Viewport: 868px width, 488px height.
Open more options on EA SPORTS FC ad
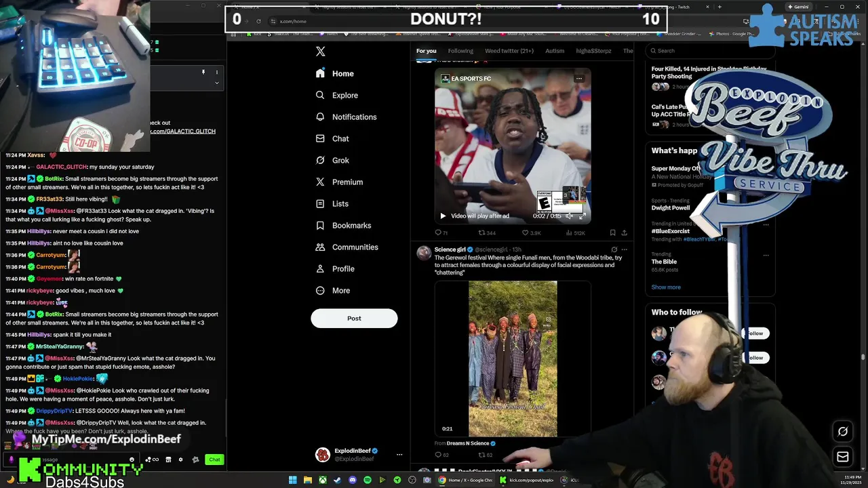578,79
